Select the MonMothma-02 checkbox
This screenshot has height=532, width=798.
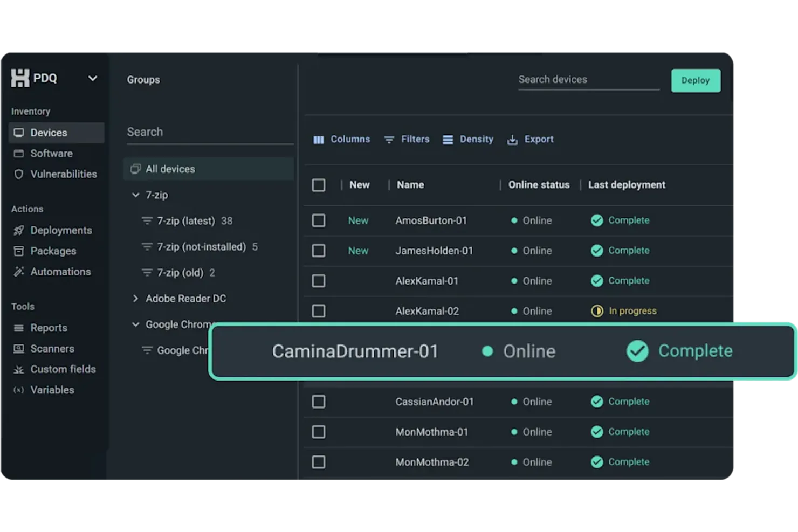click(x=319, y=462)
